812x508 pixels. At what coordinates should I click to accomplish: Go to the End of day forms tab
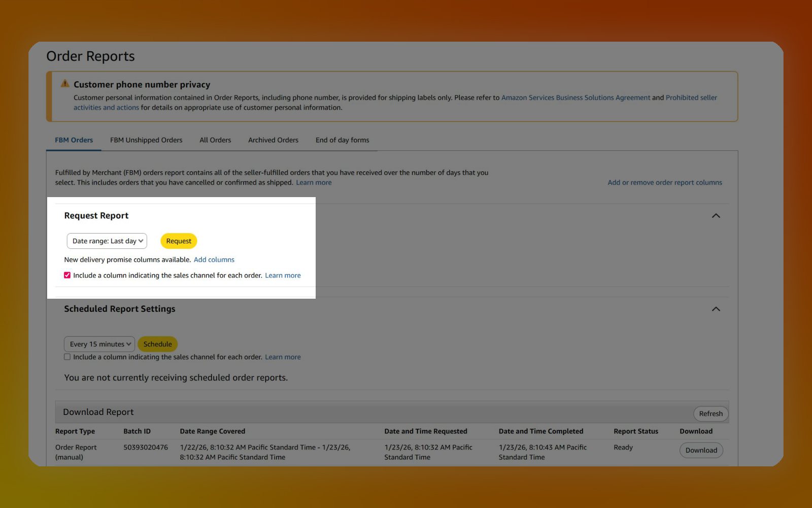[x=342, y=140]
